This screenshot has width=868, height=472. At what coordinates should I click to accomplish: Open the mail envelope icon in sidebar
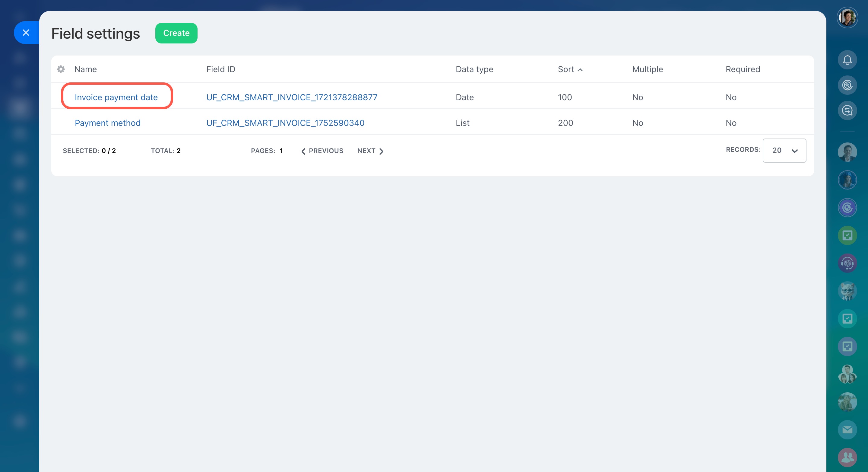847,429
